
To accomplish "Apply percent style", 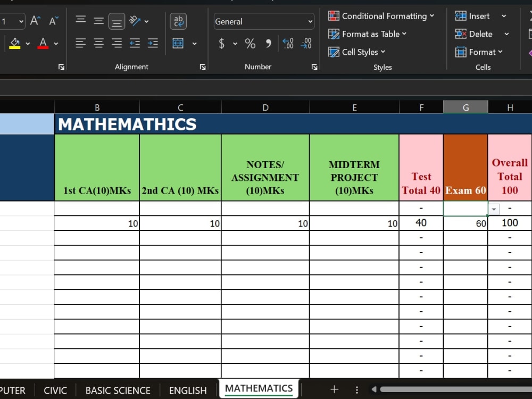I will coord(251,44).
